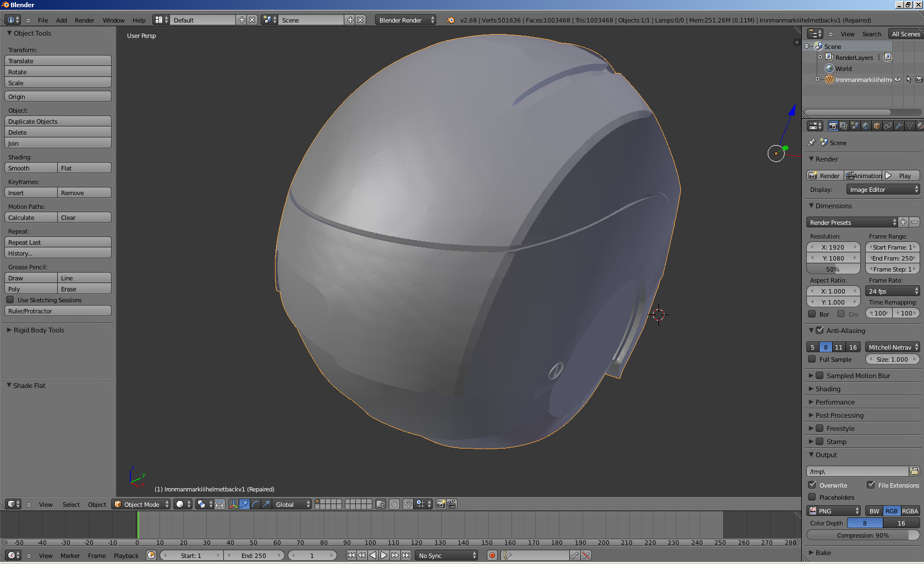Image resolution: width=924 pixels, height=564 pixels.
Task: Open the File menu
Action: (43, 20)
